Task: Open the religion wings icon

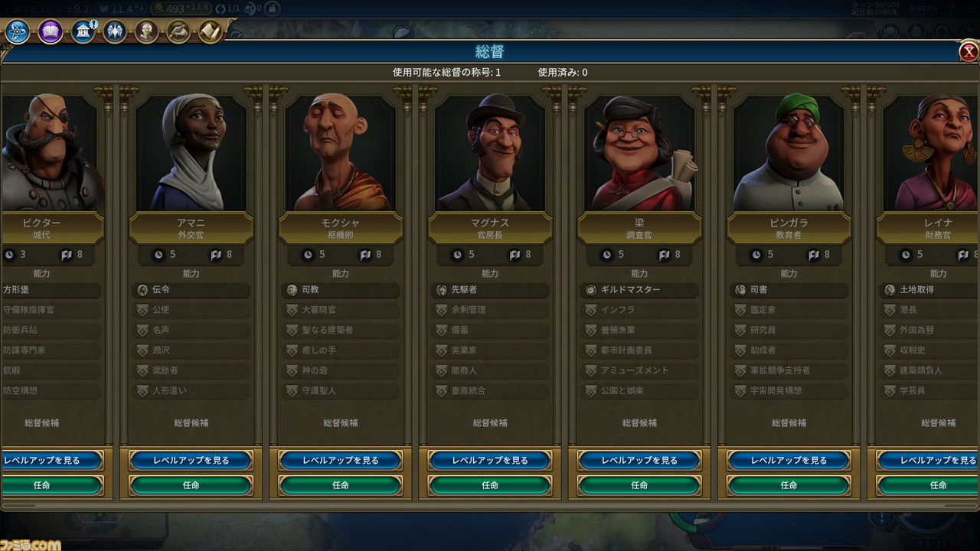Action: point(115,32)
